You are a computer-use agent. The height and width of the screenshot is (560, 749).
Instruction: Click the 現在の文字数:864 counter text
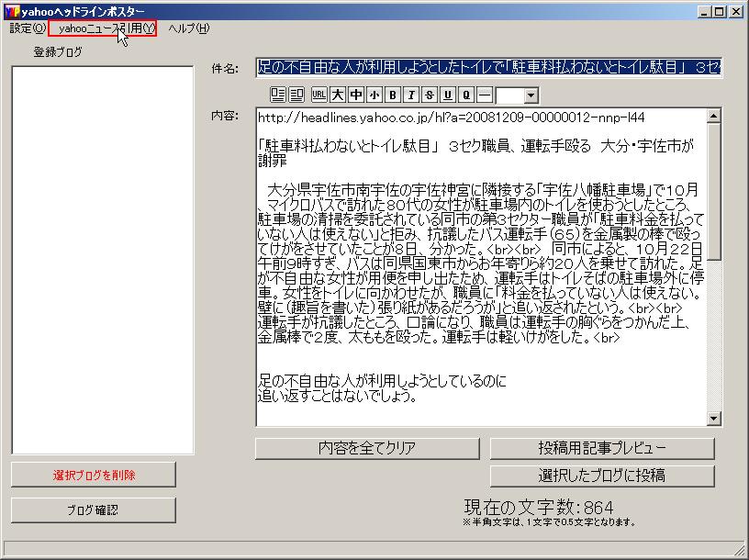click(x=539, y=507)
